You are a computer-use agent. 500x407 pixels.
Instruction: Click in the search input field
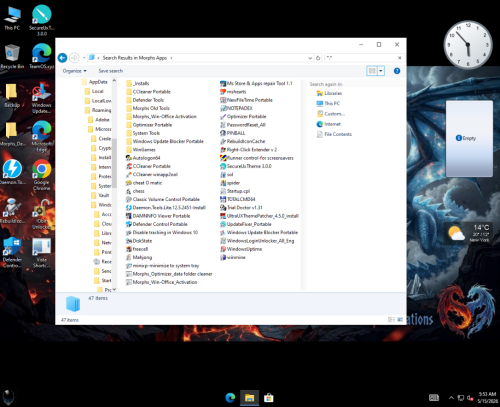click(361, 58)
